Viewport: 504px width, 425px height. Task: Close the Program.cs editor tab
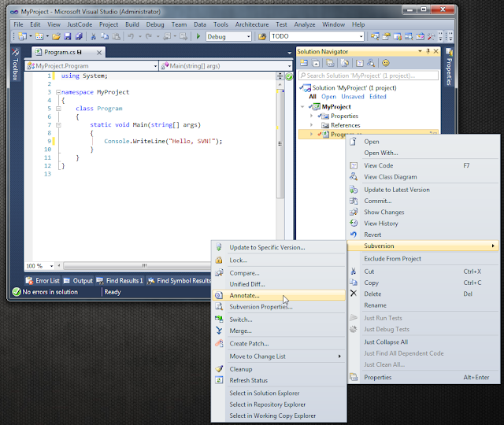pos(99,53)
